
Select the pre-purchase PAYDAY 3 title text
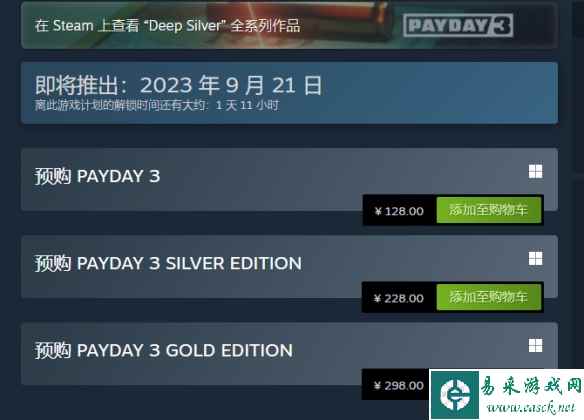pos(97,176)
